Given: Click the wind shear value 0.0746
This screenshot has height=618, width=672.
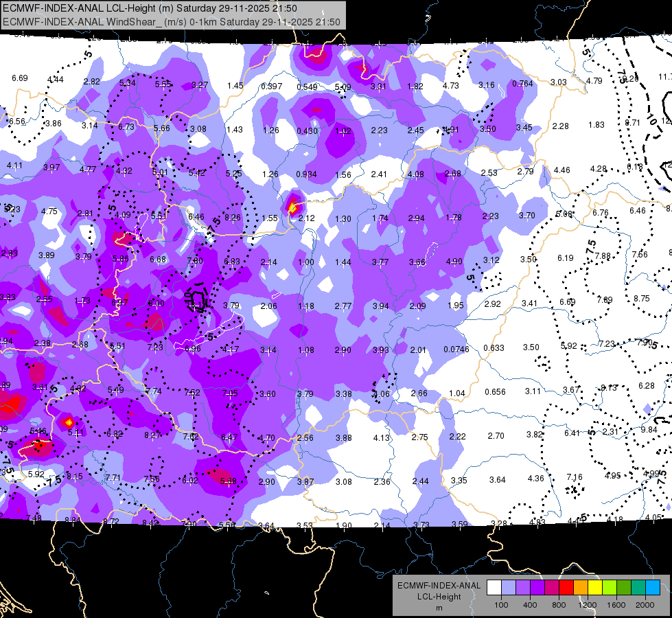Looking at the screenshot, I should [x=456, y=349].
